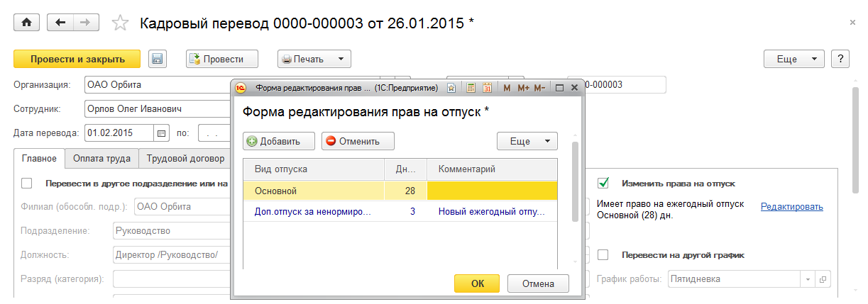The width and height of the screenshot is (868, 304).
Task: Close the Кадровый перевод document tab
Action: tap(852, 23)
